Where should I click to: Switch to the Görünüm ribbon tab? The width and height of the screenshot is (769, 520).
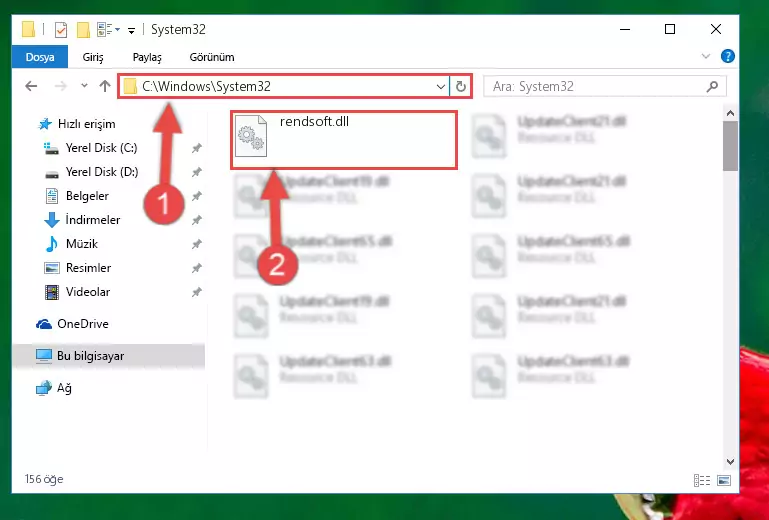(x=212, y=57)
